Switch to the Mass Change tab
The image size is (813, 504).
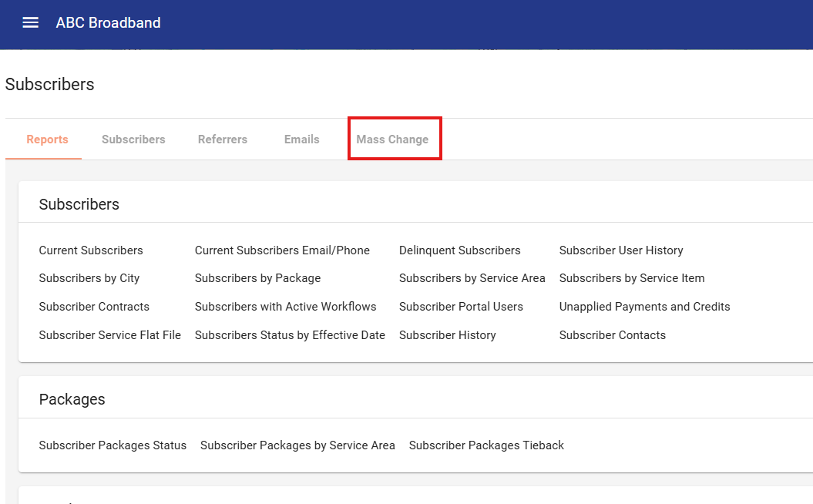(x=392, y=139)
